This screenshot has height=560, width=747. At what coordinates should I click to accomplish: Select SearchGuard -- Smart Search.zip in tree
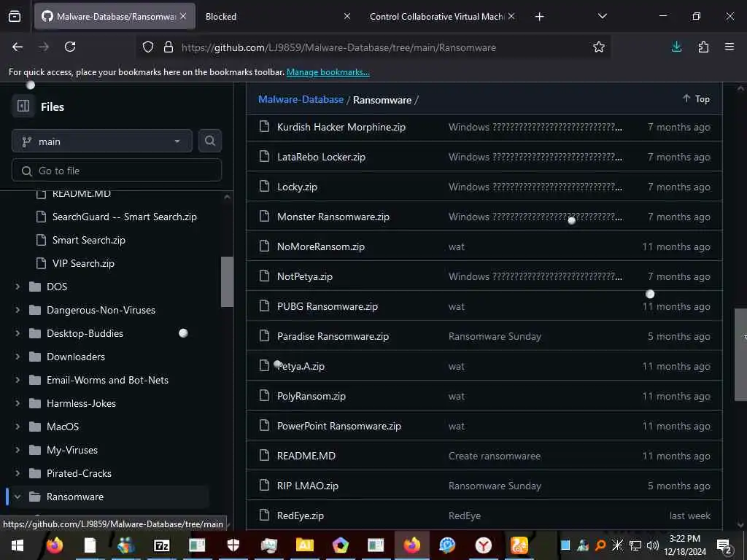pos(124,217)
